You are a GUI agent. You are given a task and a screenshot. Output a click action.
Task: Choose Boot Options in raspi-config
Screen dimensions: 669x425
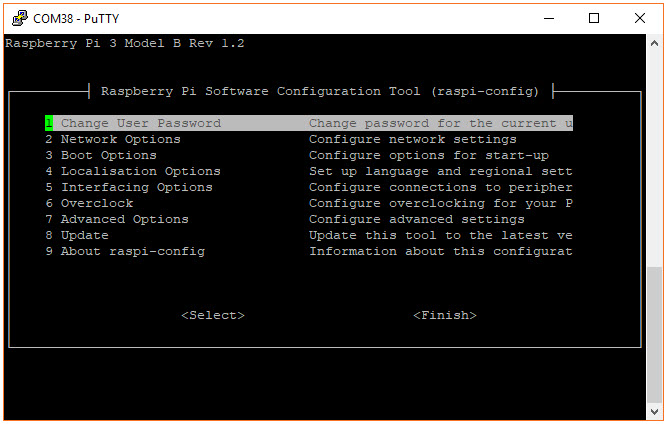108,155
